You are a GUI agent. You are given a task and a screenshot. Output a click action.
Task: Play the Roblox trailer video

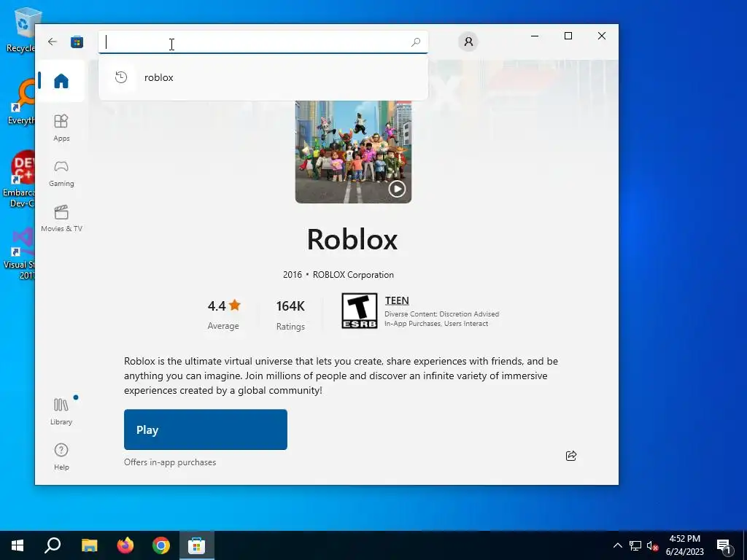tap(397, 189)
